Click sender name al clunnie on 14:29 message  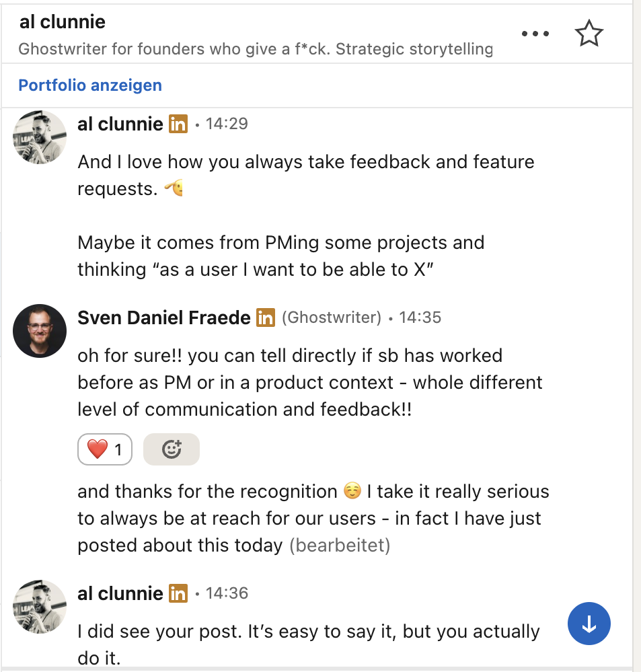click(120, 124)
